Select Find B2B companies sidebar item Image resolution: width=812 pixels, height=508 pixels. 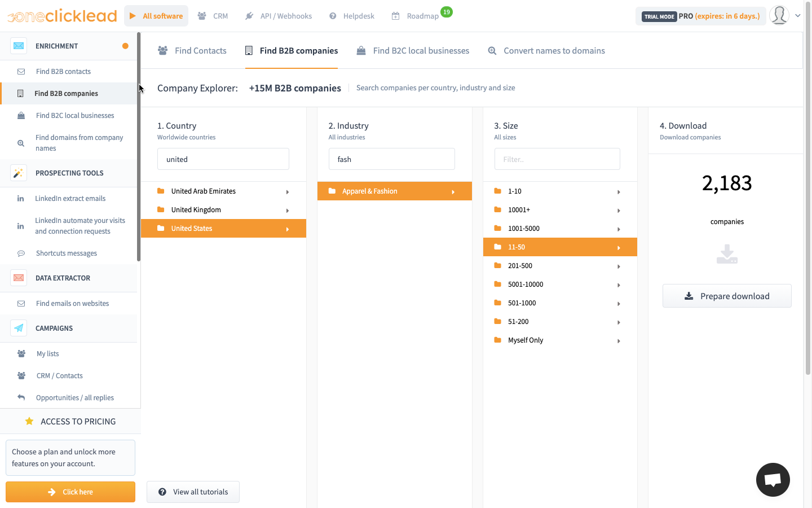(69, 94)
